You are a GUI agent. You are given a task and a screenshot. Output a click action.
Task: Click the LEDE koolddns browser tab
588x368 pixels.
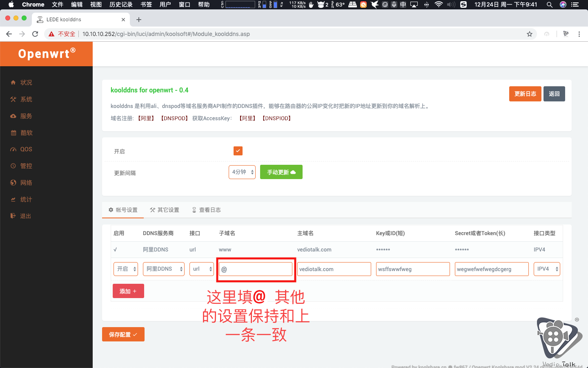pyautogui.click(x=80, y=19)
